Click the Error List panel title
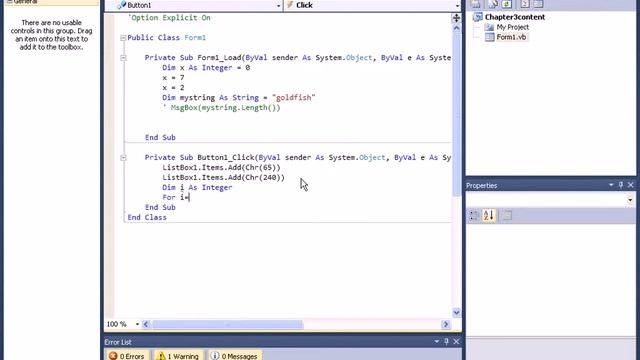Viewport: 640px width, 360px height. 118,342
